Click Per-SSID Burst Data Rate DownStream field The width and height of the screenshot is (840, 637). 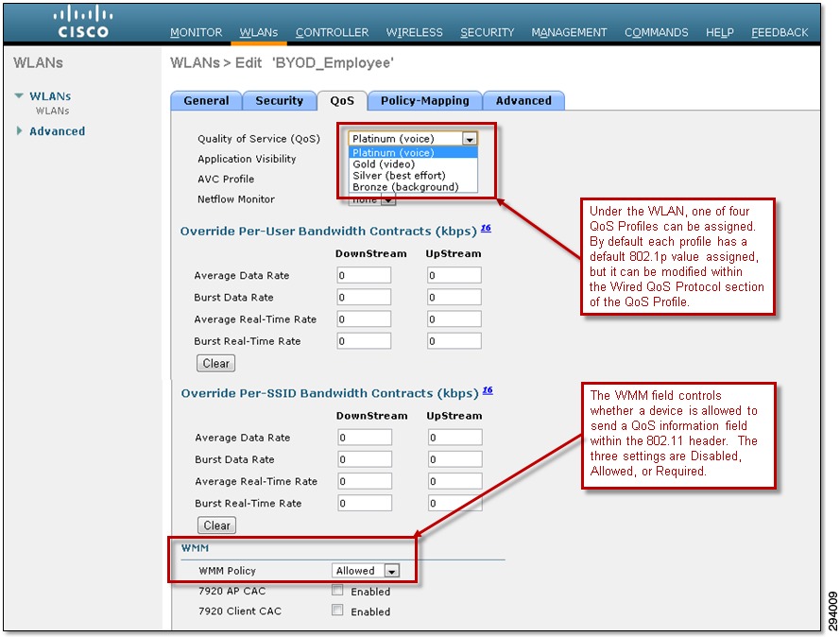point(365,459)
